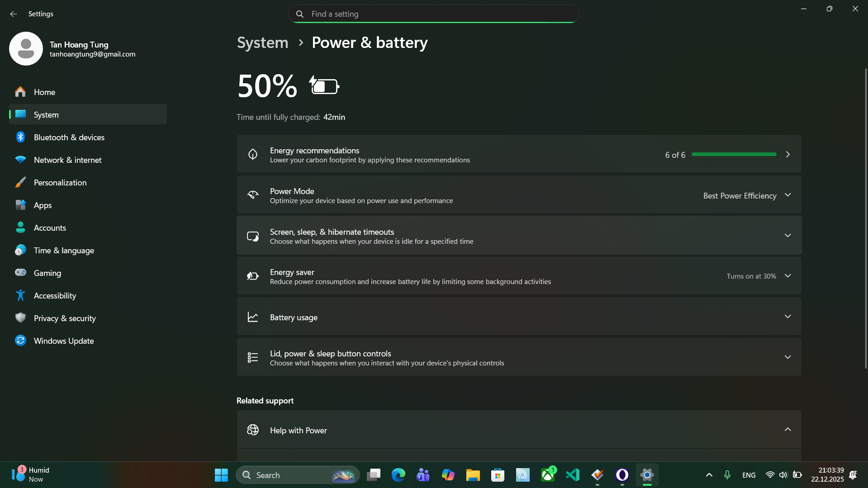Click the Energy recommendations leaf icon

pos(253,154)
